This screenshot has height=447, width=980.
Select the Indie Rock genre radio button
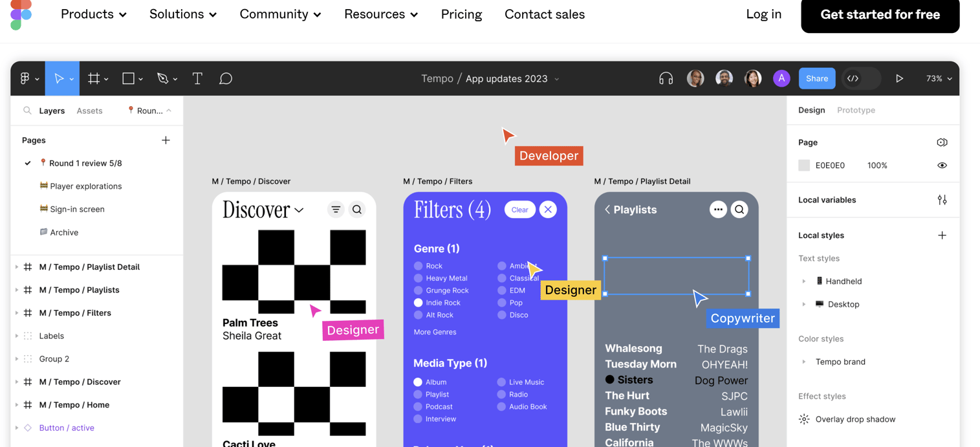point(417,303)
